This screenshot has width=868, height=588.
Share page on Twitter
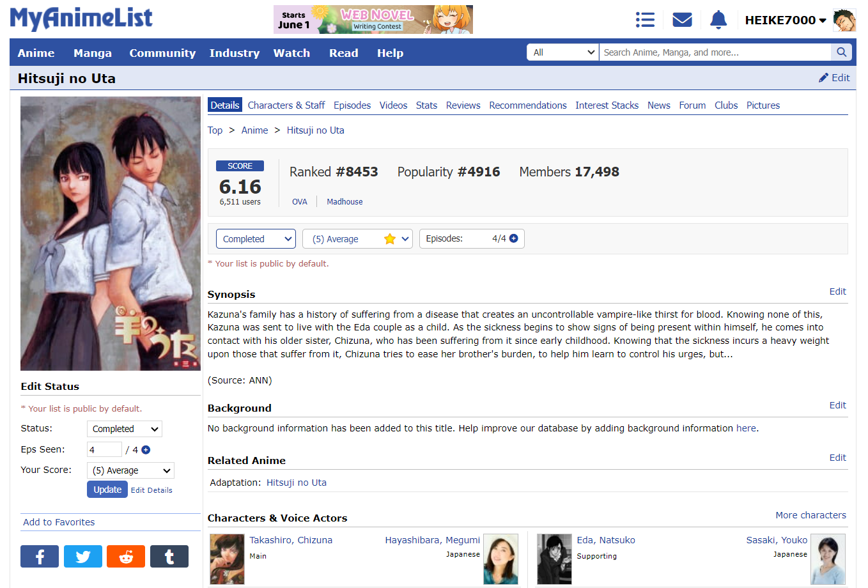pyautogui.click(x=83, y=557)
